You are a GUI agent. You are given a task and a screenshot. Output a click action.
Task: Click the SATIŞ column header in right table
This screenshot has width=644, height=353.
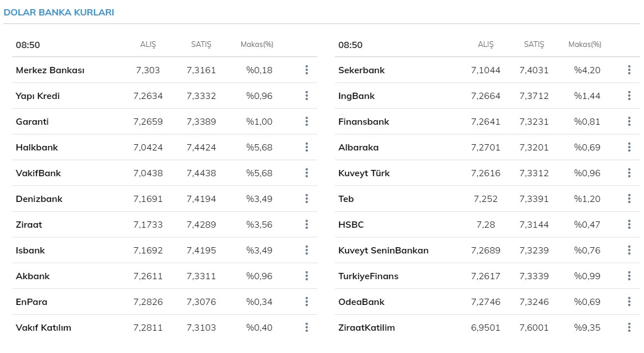click(x=534, y=45)
